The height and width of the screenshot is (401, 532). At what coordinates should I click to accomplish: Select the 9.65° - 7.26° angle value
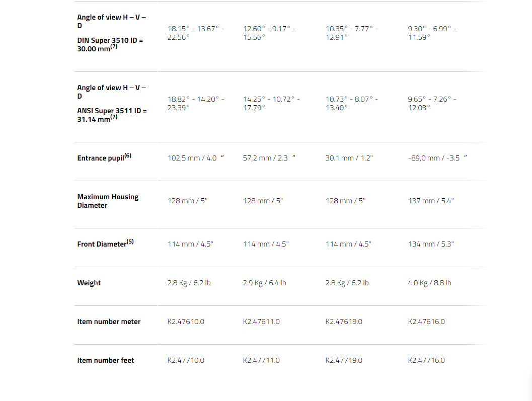click(x=432, y=104)
